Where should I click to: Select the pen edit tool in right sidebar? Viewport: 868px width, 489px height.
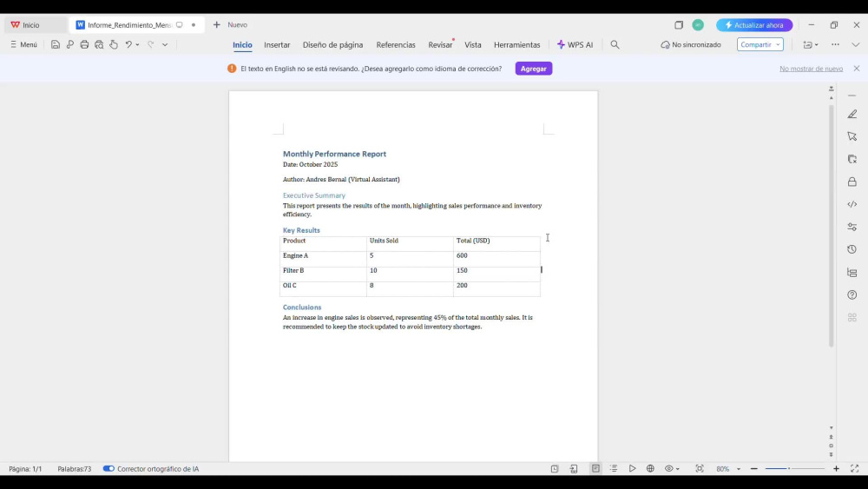(x=852, y=114)
